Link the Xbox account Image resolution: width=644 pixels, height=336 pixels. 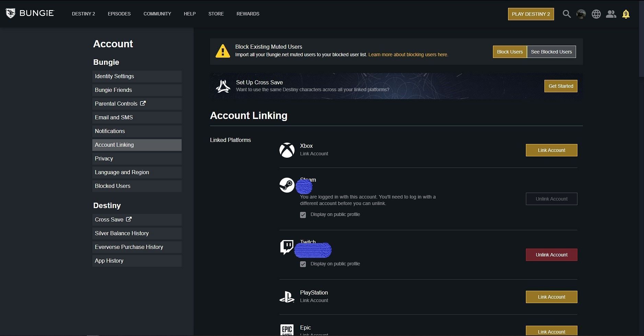tap(551, 150)
